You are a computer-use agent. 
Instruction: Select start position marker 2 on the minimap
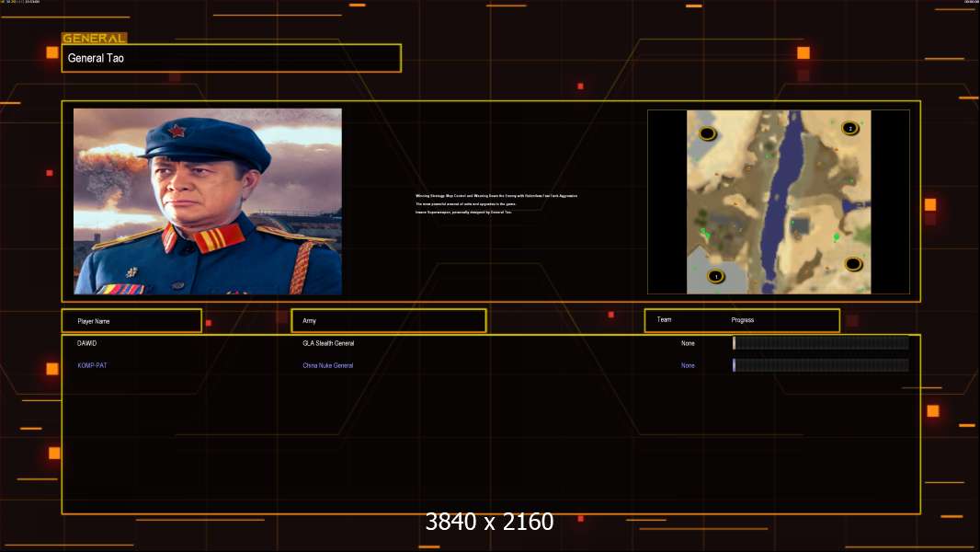(x=849, y=128)
